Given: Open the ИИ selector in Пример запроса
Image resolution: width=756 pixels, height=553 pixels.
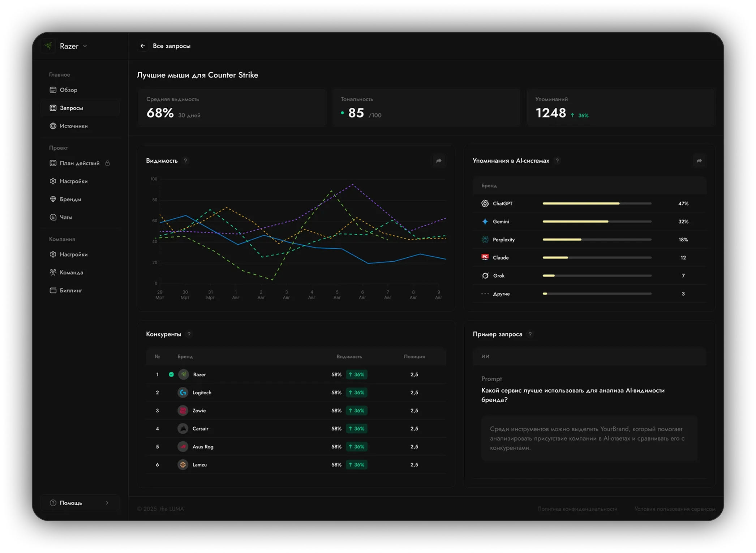Looking at the screenshot, I should click(x=589, y=356).
